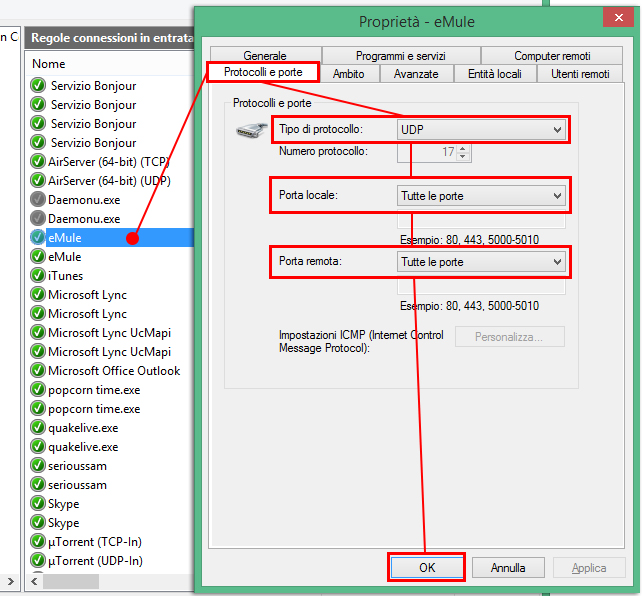Switch to the Entità locali tab
The image size is (642, 596).
click(495, 74)
